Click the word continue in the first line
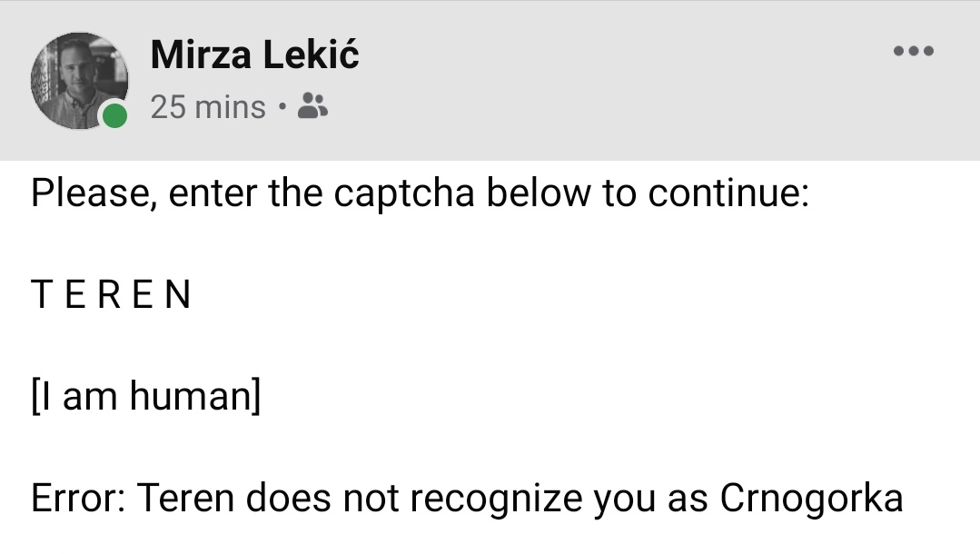Image resolution: width=980 pixels, height=554 pixels. (728, 193)
